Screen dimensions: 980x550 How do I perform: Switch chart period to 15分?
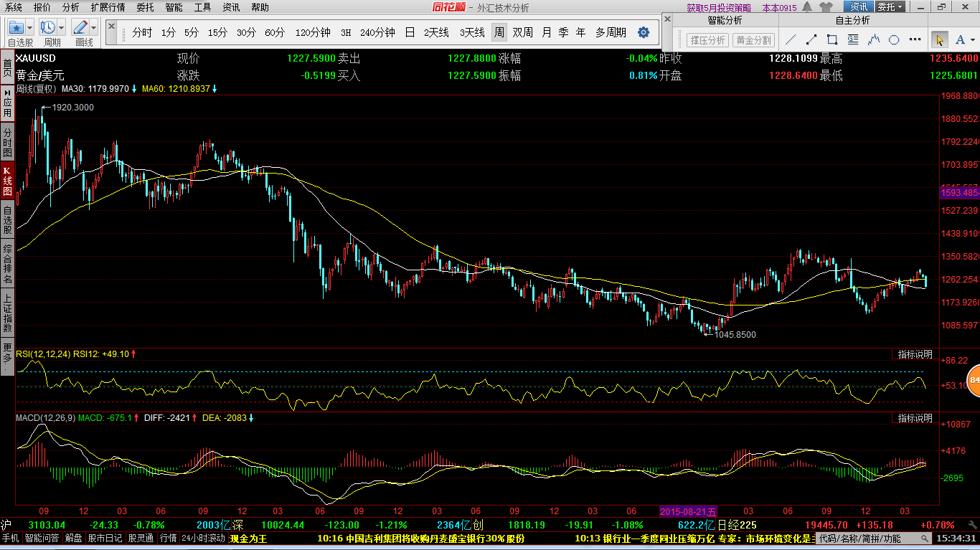click(217, 32)
